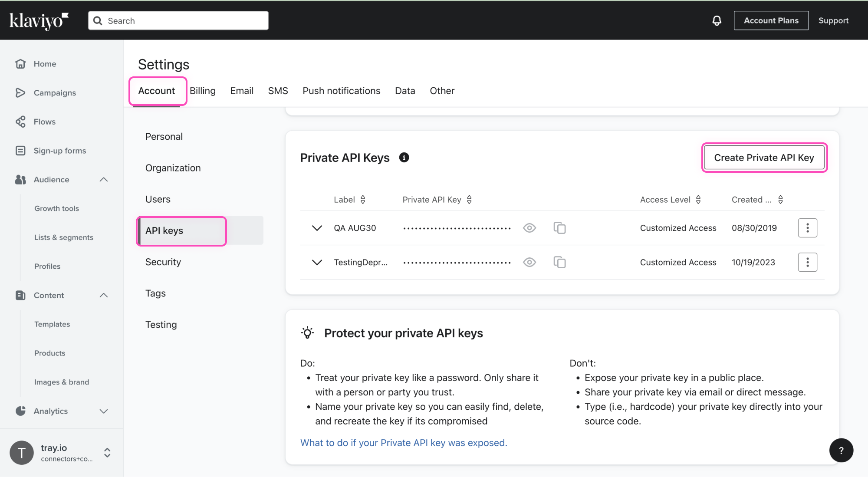Copy the QA AUG30 API key
The height and width of the screenshot is (477, 868).
[x=559, y=227]
